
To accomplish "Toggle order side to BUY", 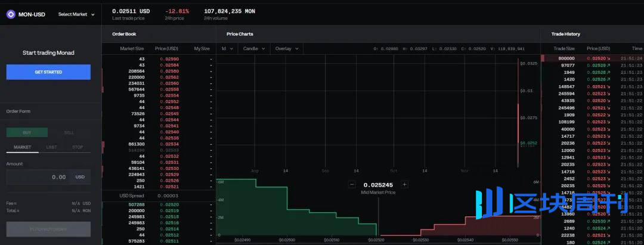I will pos(27,132).
